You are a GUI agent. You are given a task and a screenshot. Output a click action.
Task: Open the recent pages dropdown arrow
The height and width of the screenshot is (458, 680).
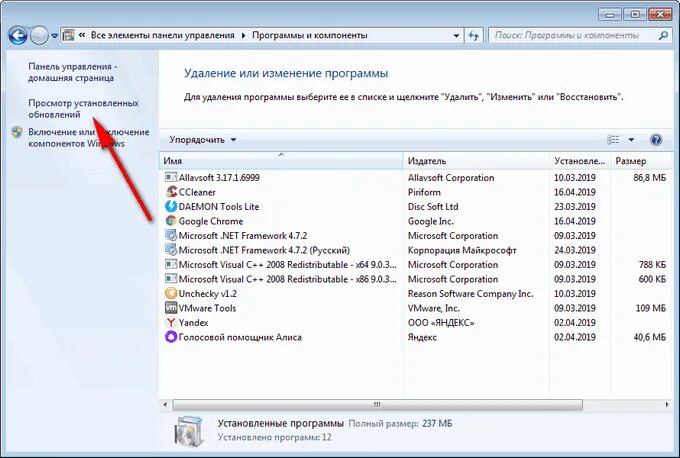55,36
